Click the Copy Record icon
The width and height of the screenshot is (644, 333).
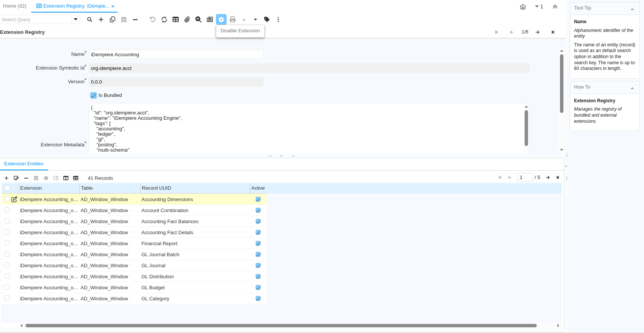[x=113, y=19]
